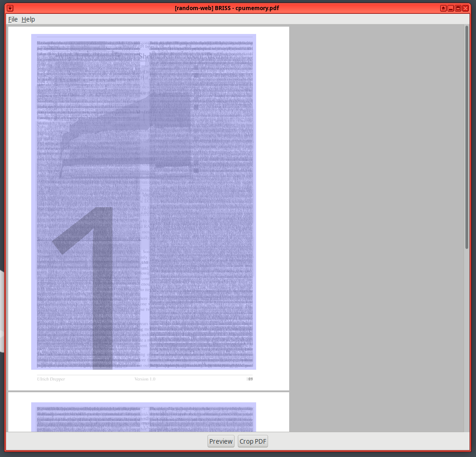476x457 pixels.
Task: Click the roll-up window icon in title bar
Action: tap(443, 8)
